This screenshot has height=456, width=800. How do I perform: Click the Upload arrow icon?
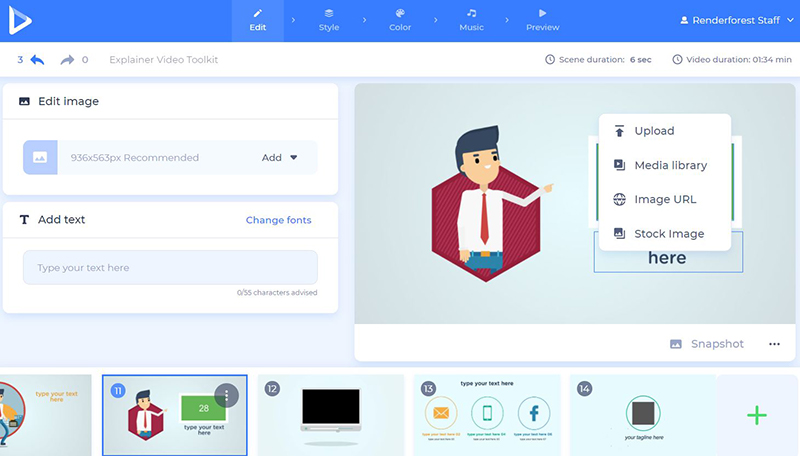click(x=619, y=131)
